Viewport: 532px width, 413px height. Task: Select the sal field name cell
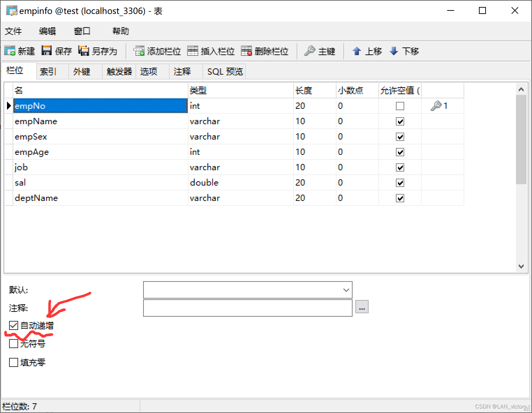101,182
